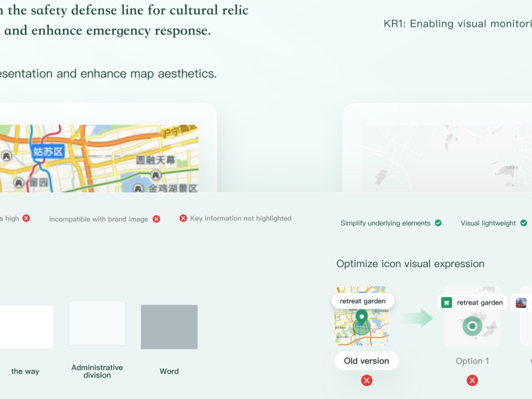Click the 'Administrative division' caption
The width and height of the screenshot is (532, 399).
(97, 371)
